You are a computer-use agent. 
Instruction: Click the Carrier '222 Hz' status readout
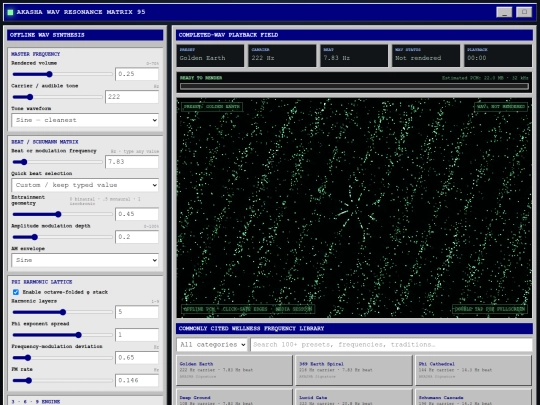282,55
